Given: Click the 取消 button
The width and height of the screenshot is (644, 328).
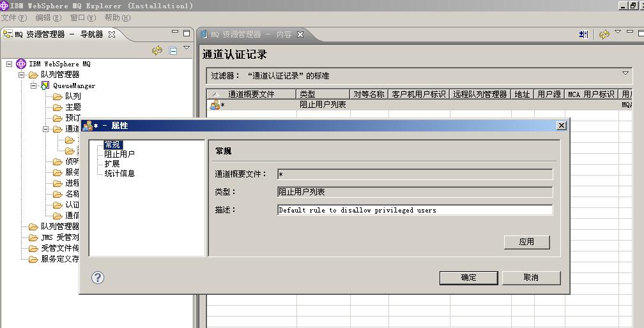Looking at the screenshot, I should (x=531, y=278).
